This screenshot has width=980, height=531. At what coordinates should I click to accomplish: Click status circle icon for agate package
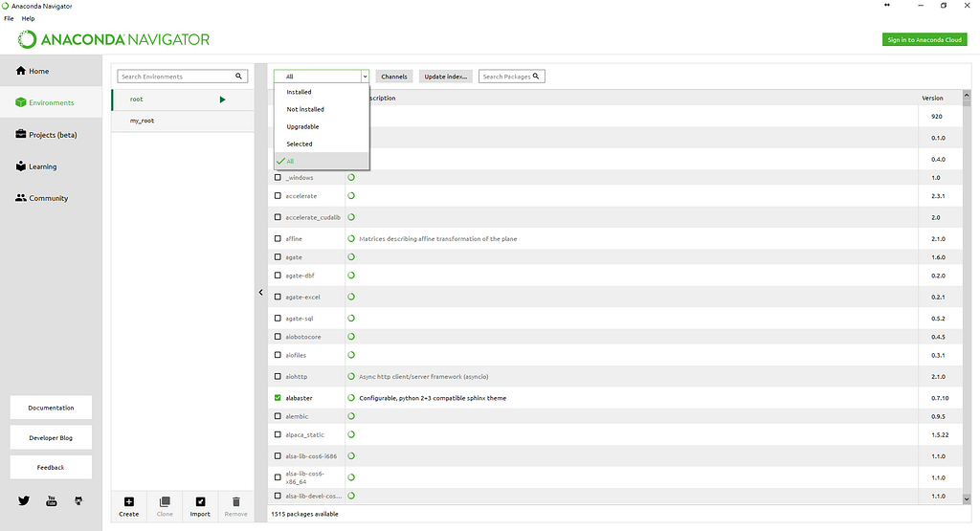pyautogui.click(x=351, y=256)
